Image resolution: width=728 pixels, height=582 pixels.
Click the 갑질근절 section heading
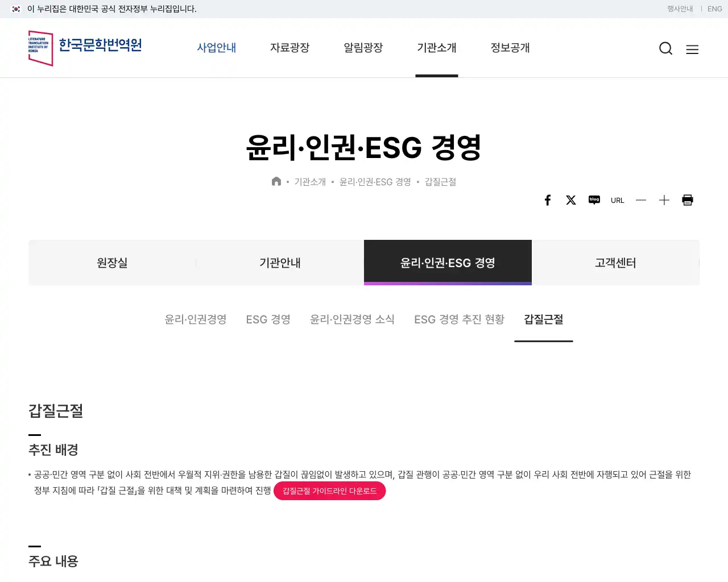(56, 411)
